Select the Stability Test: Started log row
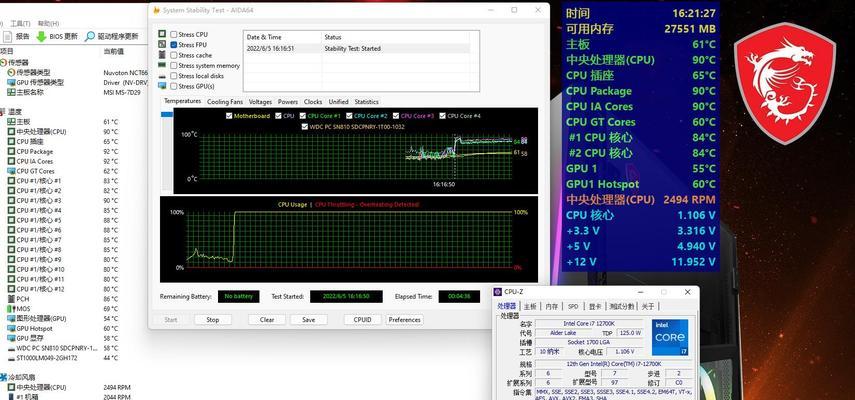855x400 pixels. [357, 49]
